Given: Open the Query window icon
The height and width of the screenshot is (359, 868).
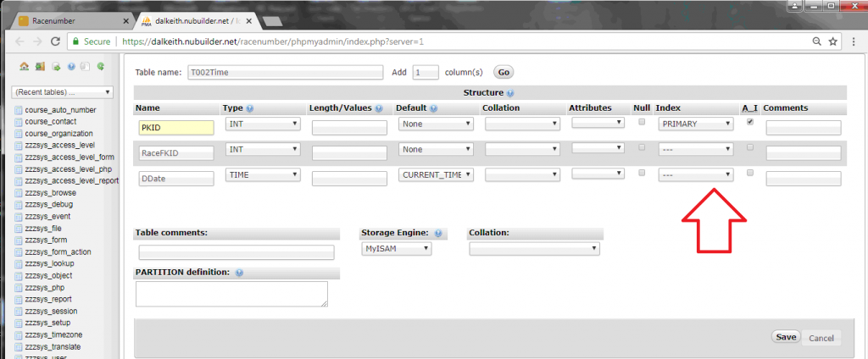Looking at the screenshot, I should tap(56, 66).
